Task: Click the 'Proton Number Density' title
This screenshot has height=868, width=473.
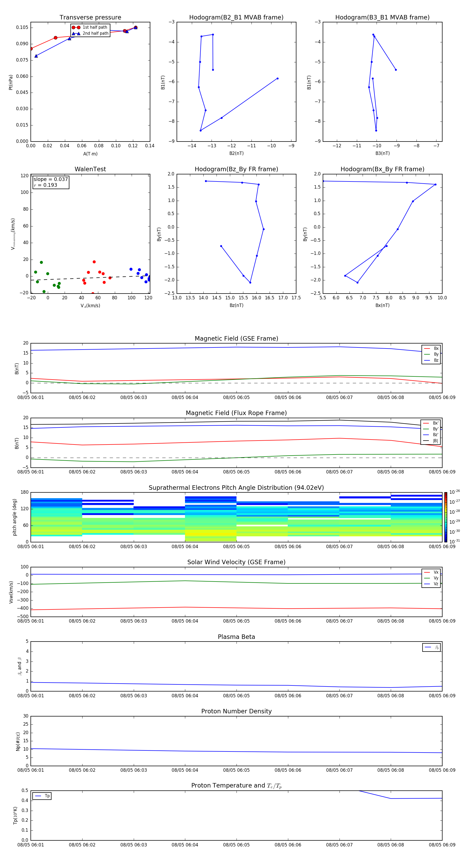Action: [x=236, y=712]
